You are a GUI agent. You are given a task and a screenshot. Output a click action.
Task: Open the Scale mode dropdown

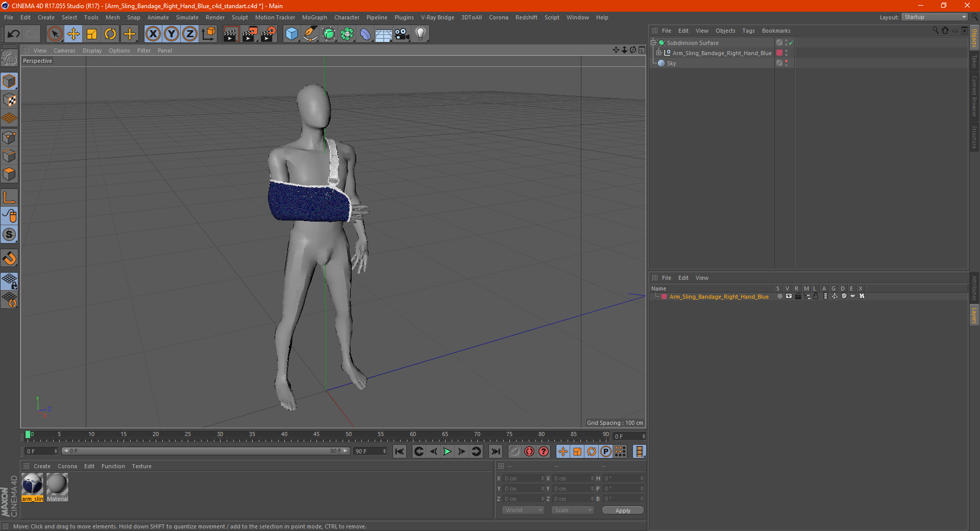point(572,510)
